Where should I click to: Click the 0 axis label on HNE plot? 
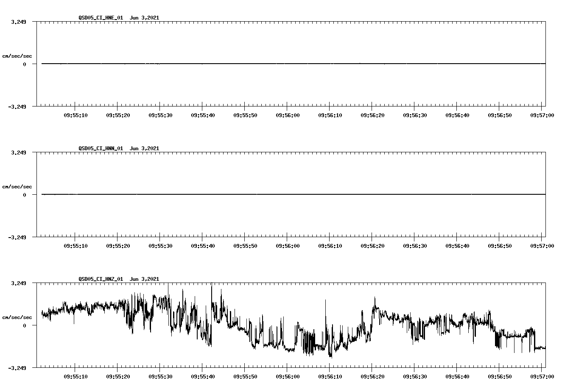(x=25, y=64)
